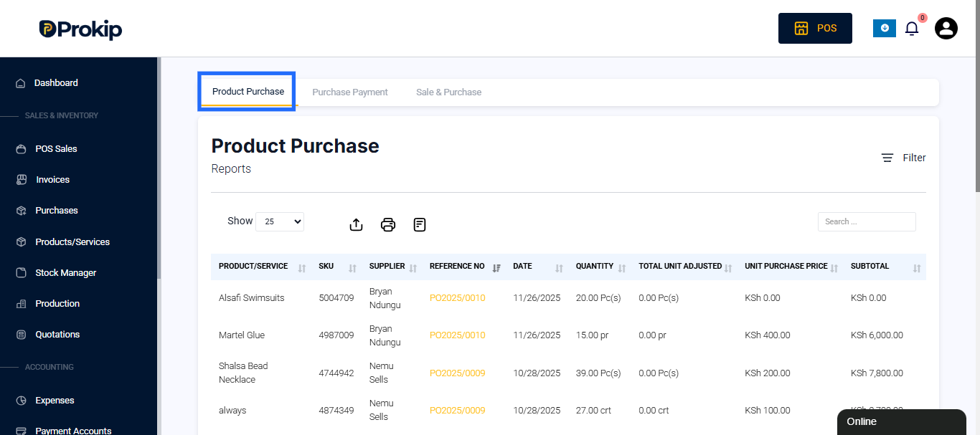The image size is (980, 435).
Task: Click Alsafi Swimsuits product cell
Action: coord(251,298)
